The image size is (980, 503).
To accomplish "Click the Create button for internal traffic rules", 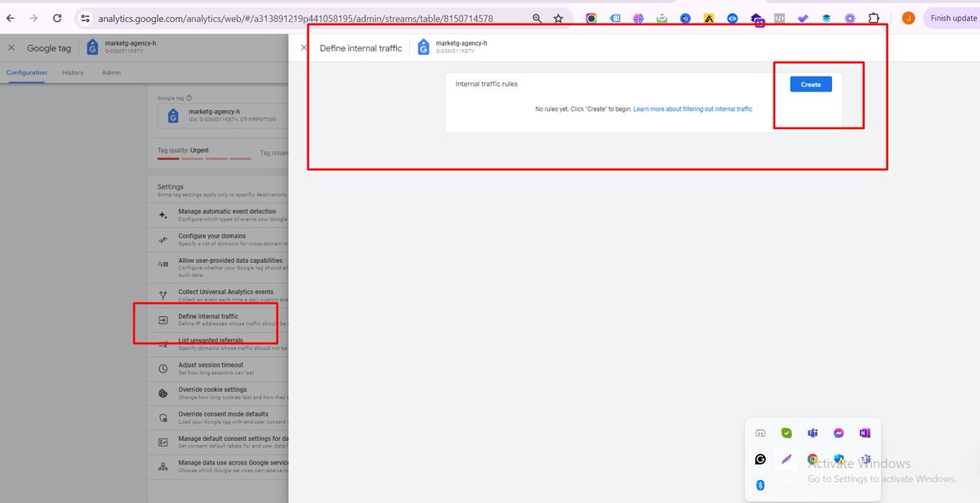I will [811, 84].
